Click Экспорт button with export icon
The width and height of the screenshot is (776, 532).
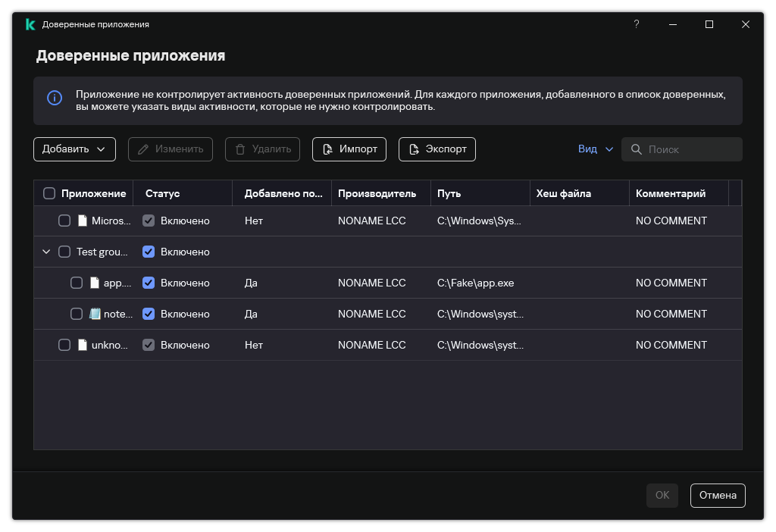(x=437, y=149)
